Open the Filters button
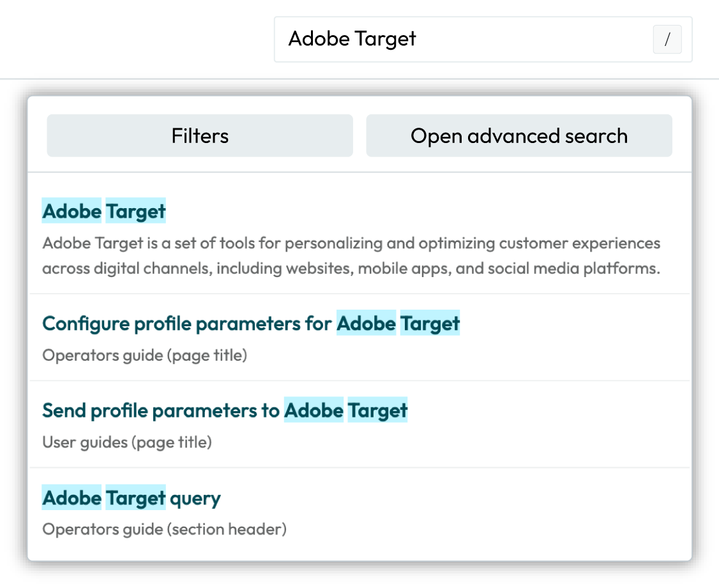Image resolution: width=719 pixels, height=588 pixels. 200,136
